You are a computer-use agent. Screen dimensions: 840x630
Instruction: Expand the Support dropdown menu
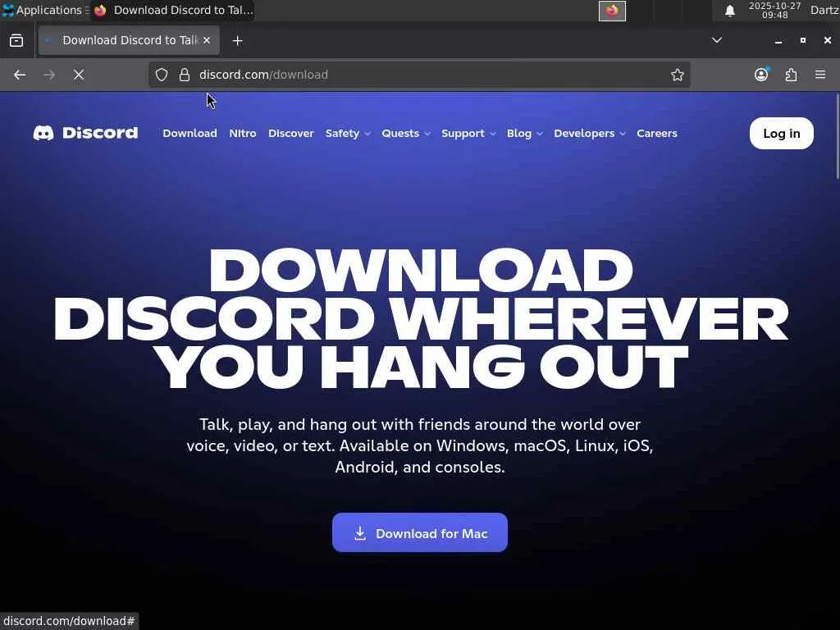point(468,134)
